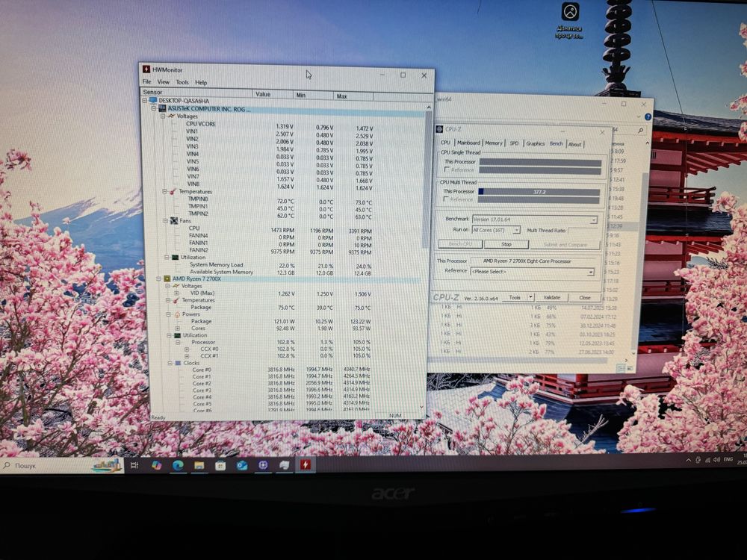Open Outlook from the taskbar
Screen dimensions: 747x560
241,465
